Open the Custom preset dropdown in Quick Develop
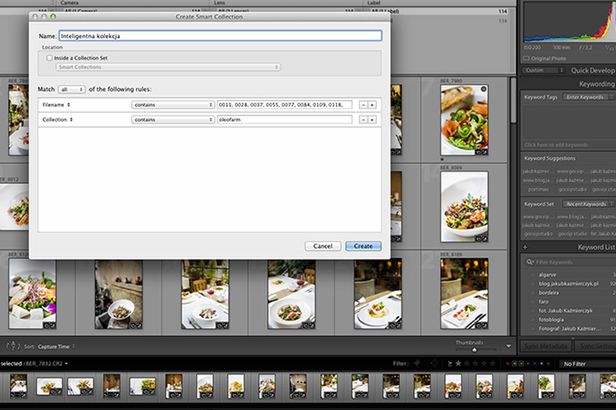 544,70
